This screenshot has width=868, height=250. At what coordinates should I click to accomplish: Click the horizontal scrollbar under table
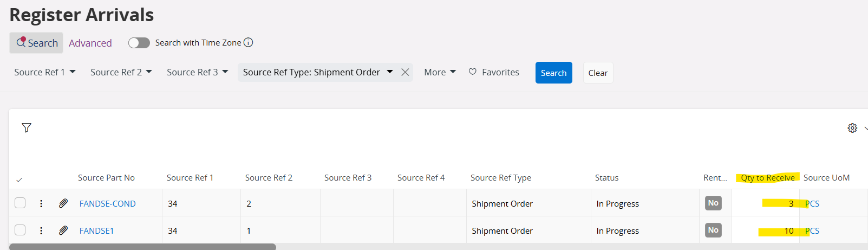coord(142,247)
